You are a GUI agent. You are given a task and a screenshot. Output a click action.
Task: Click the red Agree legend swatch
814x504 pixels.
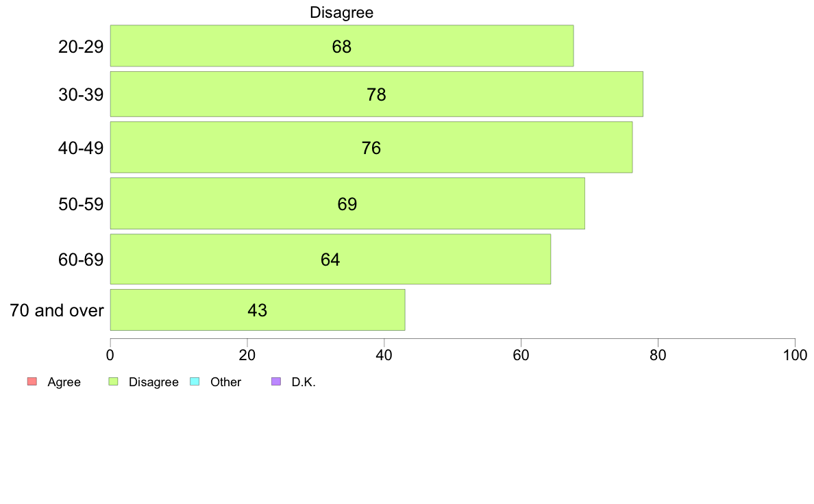coord(32,381)
